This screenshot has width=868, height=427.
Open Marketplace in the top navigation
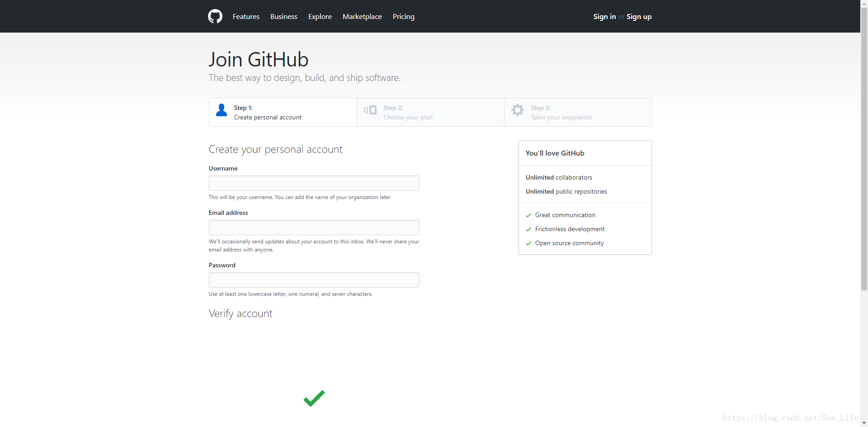tap(362, 16)
